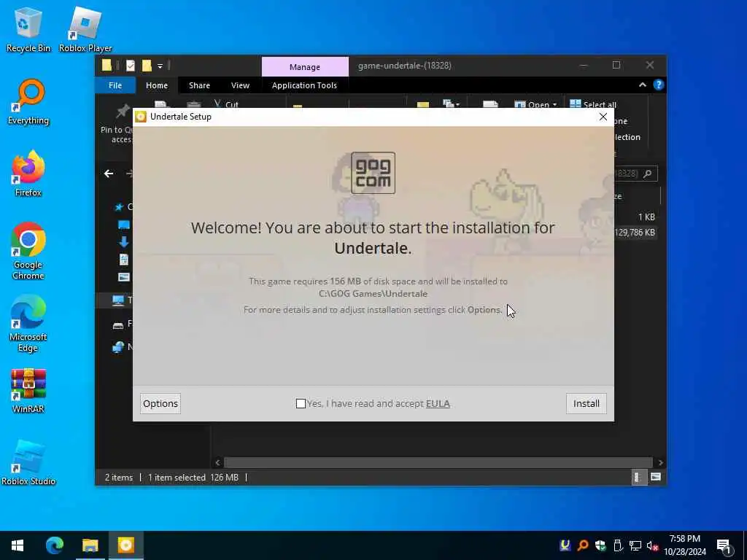Select the Undertale installer taskbar icon

click(x=125, y=545)
